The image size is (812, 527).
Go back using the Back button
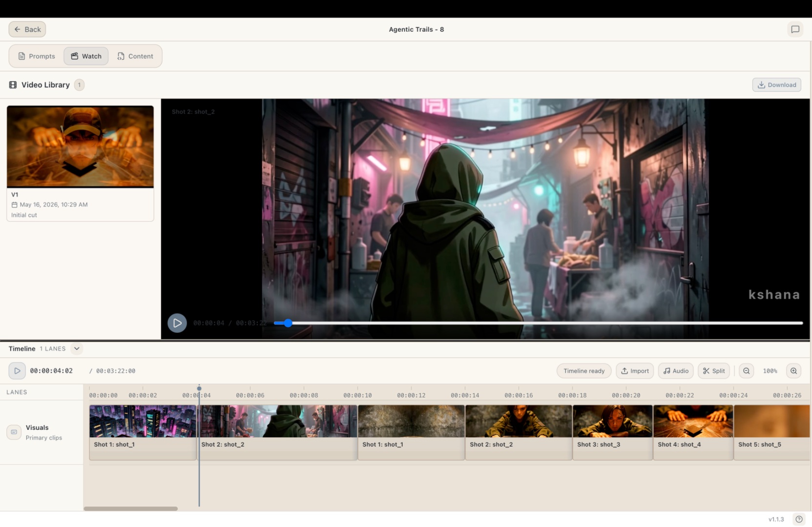[x=27, y=29]
